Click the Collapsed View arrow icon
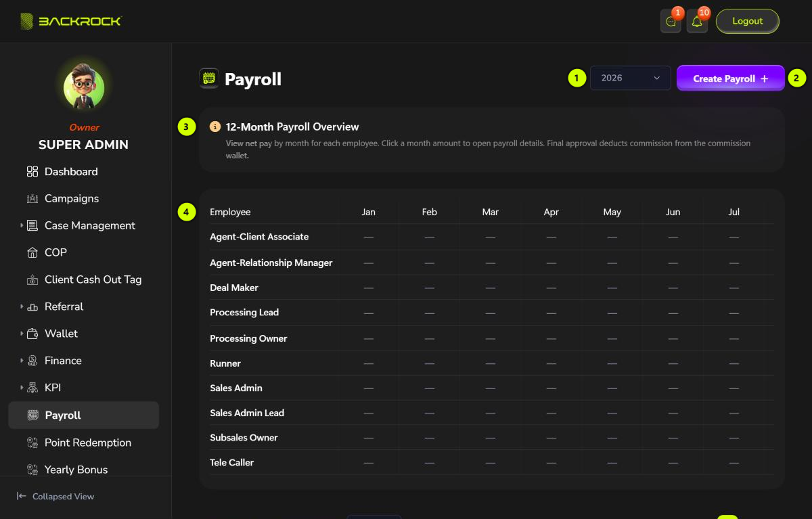Viewport: 812px width, 519px height. point(21,496)
